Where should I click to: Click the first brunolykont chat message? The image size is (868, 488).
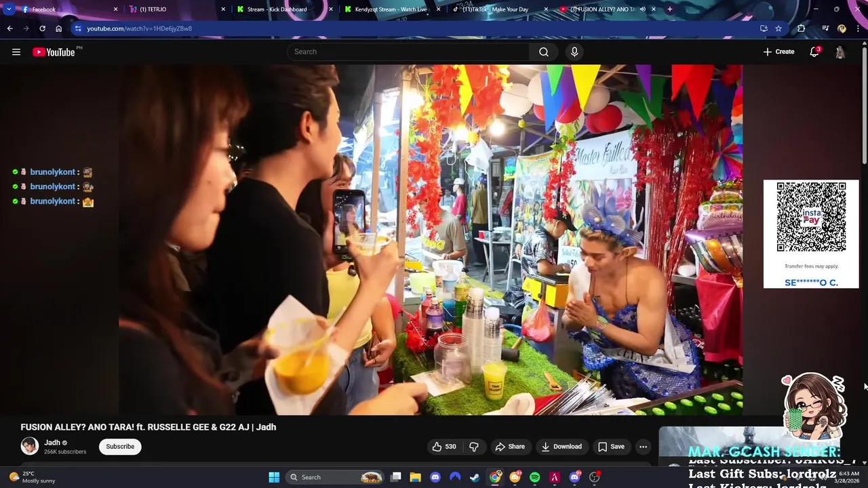pos(52,172)
